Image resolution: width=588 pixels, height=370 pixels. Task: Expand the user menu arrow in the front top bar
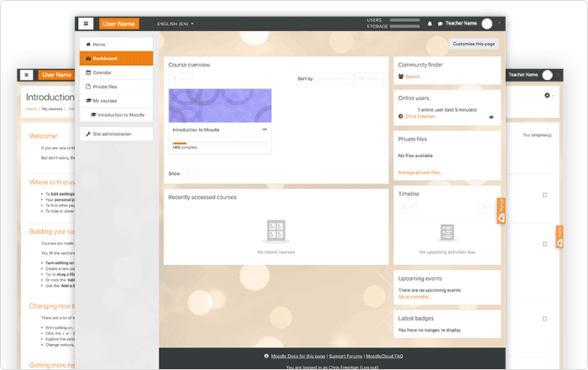(500, 24)
